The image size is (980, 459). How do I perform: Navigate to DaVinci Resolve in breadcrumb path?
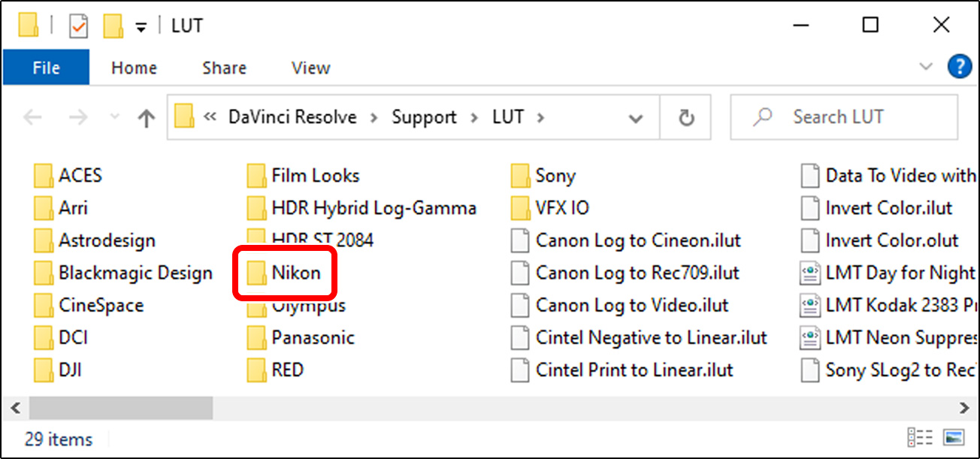(x=292, y=117)
